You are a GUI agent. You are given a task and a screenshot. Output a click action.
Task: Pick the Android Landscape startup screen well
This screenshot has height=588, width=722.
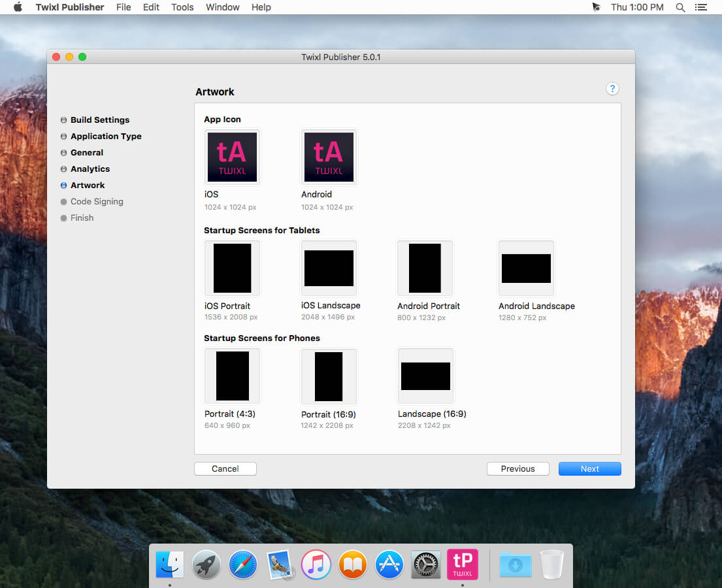click(526, 269)
